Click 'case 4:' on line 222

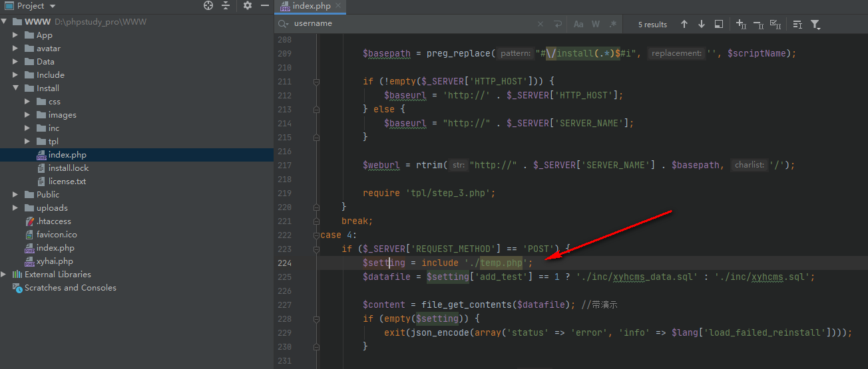click(339, 235)
